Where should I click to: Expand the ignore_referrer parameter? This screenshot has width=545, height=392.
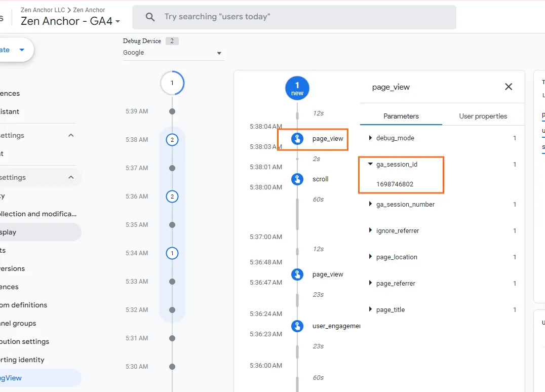coord(370,230)
